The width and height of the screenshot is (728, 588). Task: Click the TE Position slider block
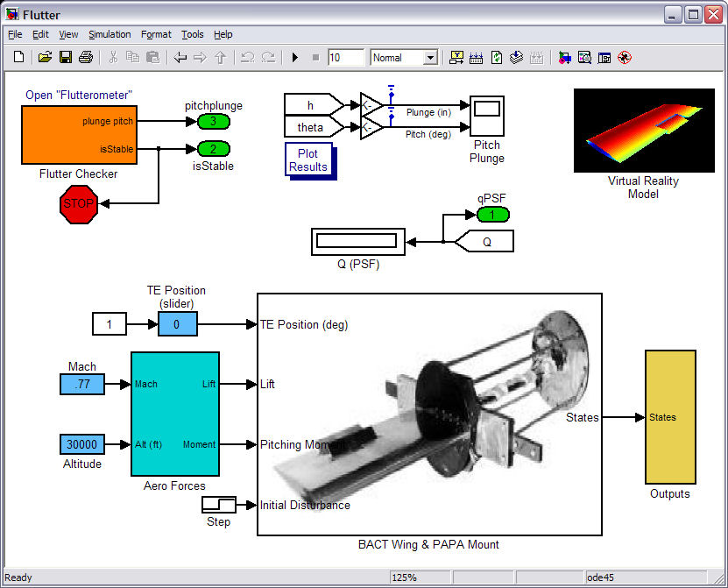click(177, 323)
